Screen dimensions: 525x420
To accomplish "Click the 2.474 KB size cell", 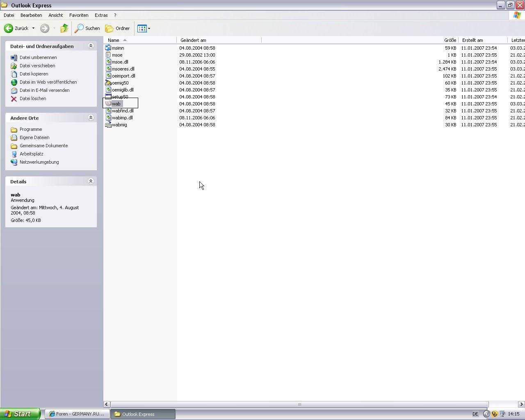I will pos(447,69).
